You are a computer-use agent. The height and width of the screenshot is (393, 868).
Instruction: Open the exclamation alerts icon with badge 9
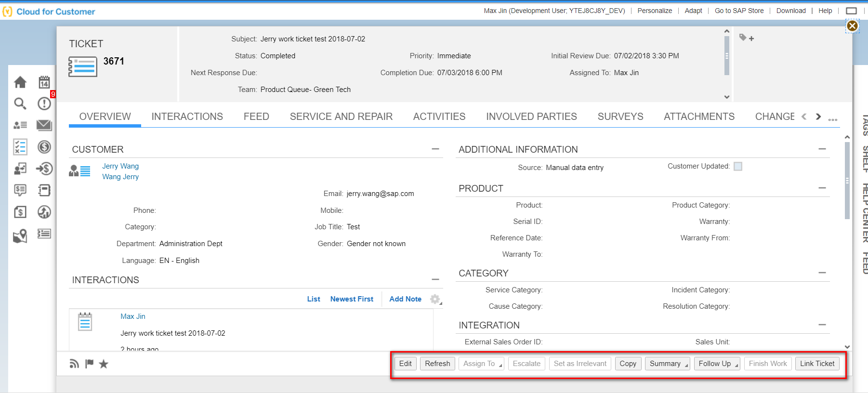point(44,104)
